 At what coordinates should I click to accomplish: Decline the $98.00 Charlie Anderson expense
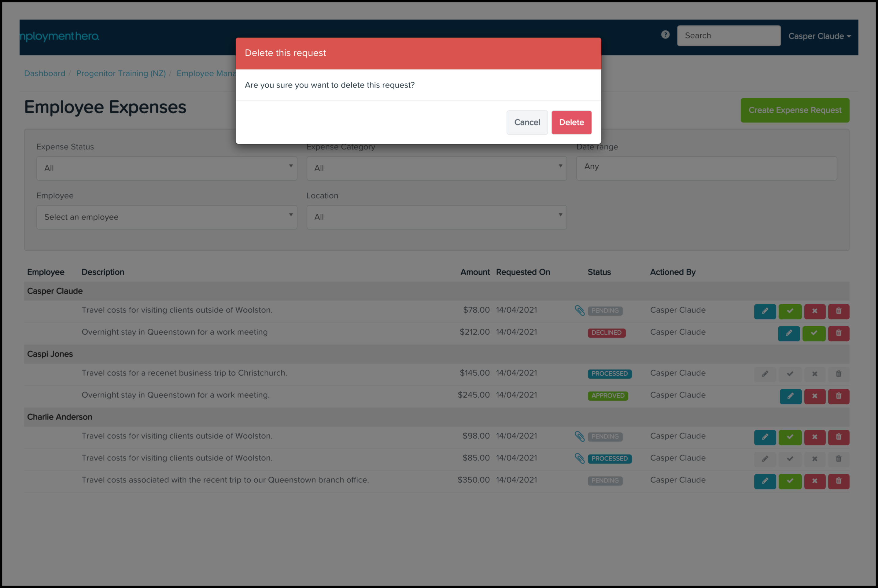(x=814, y=437)
